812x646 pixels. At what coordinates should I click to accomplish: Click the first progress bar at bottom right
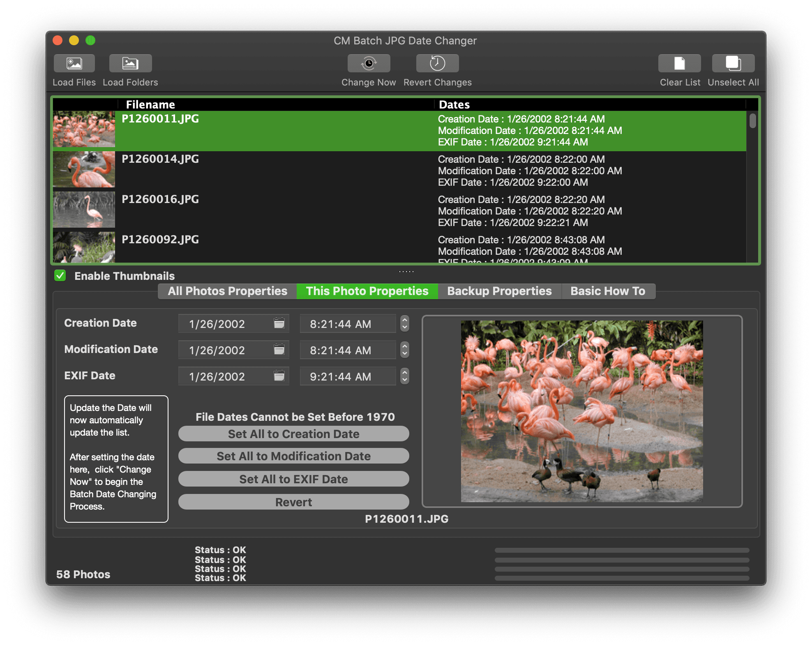point(622,550)
